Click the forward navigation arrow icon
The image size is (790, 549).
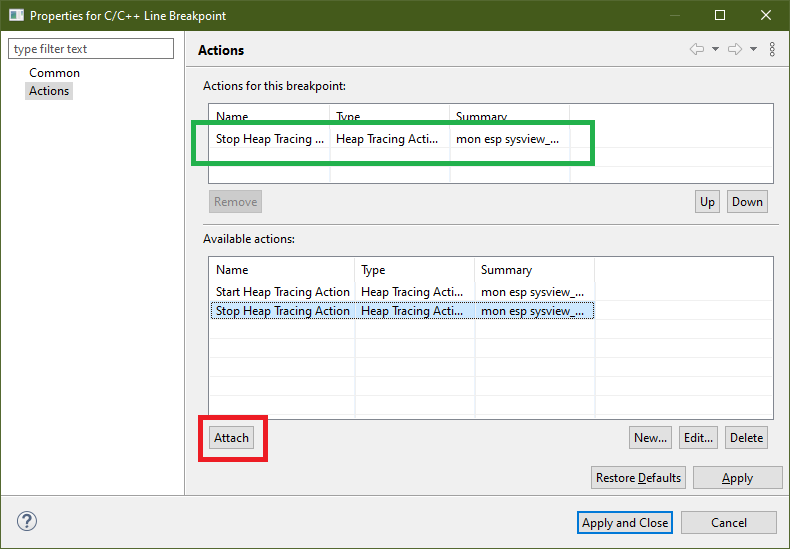click(x=734, y=50)
